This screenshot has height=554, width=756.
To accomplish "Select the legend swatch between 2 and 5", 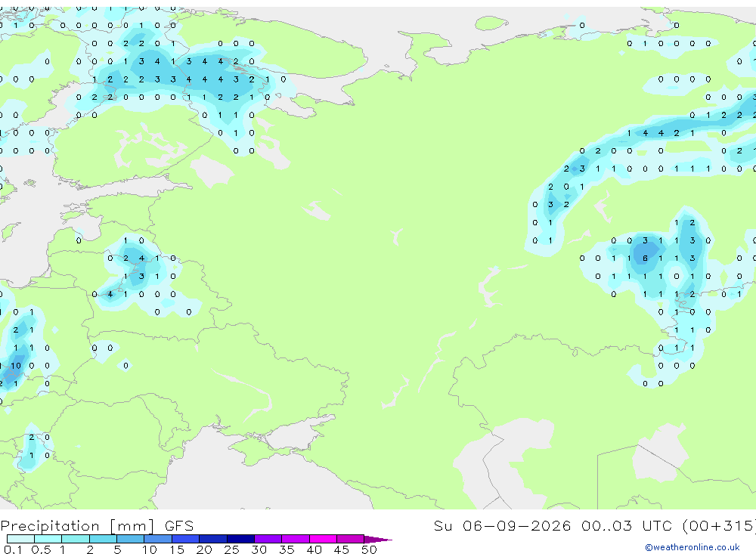I will coord(103,539).
